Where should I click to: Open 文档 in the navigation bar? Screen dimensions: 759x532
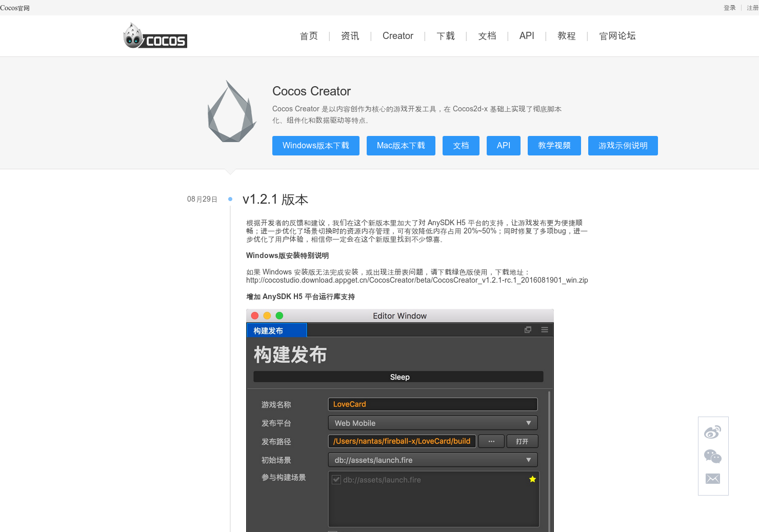click(x=487, y=36)
